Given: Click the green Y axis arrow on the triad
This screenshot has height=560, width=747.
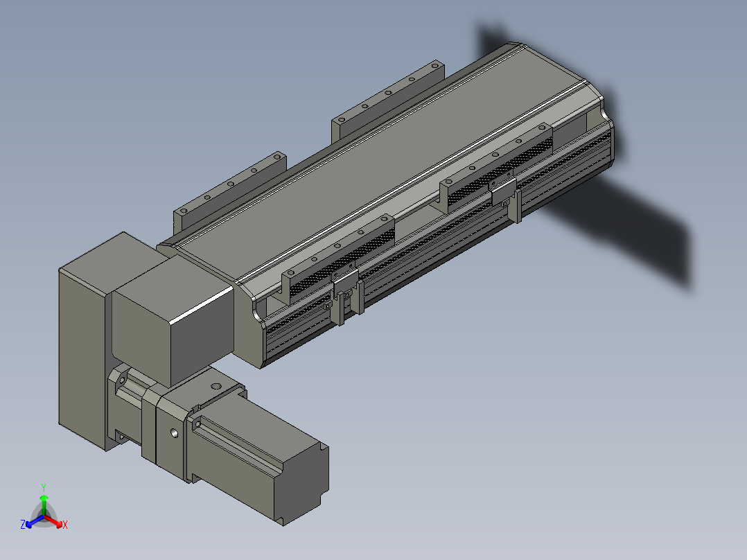Looking at the screenshot, I should coord(44,505).
